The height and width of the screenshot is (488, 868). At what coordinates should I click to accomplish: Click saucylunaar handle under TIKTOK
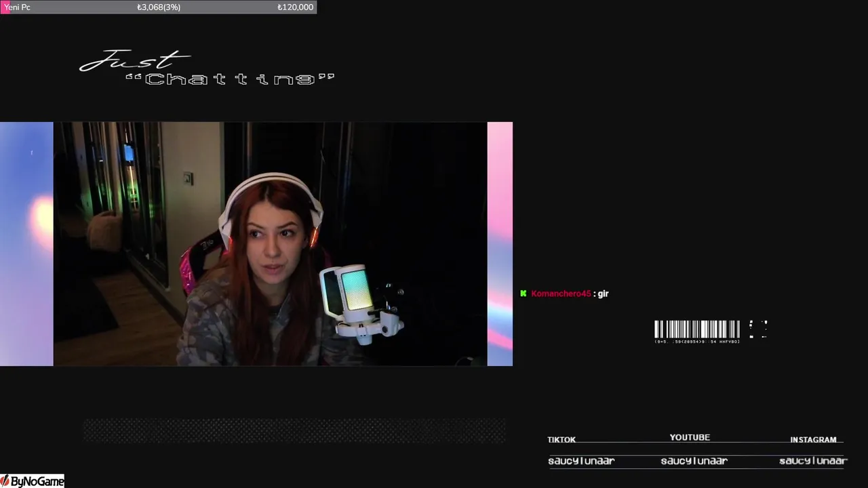point(581,461)
